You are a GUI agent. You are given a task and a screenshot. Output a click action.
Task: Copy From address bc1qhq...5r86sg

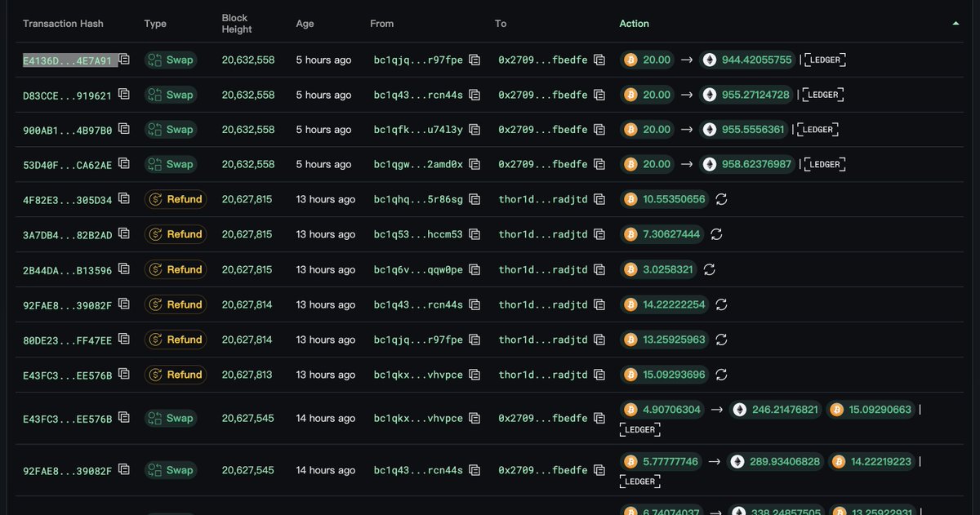coord(474,199)
